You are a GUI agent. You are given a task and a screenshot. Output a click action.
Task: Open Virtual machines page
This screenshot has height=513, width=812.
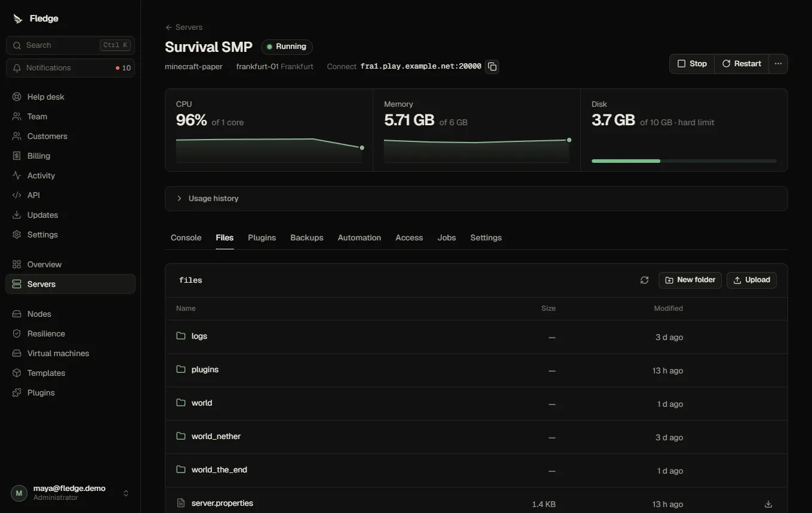[70, 353]
